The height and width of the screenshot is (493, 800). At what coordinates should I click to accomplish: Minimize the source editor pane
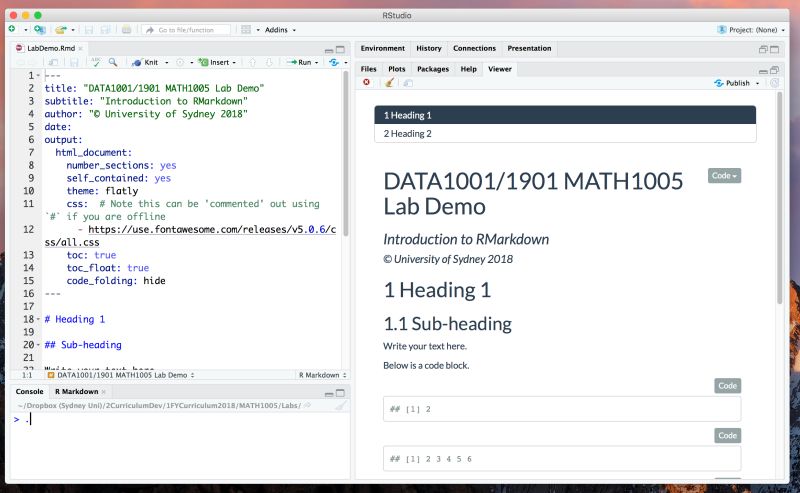329,50
